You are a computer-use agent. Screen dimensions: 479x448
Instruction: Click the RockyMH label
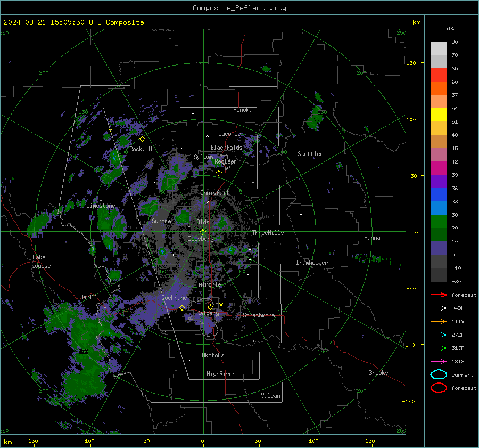pos(141,149)
